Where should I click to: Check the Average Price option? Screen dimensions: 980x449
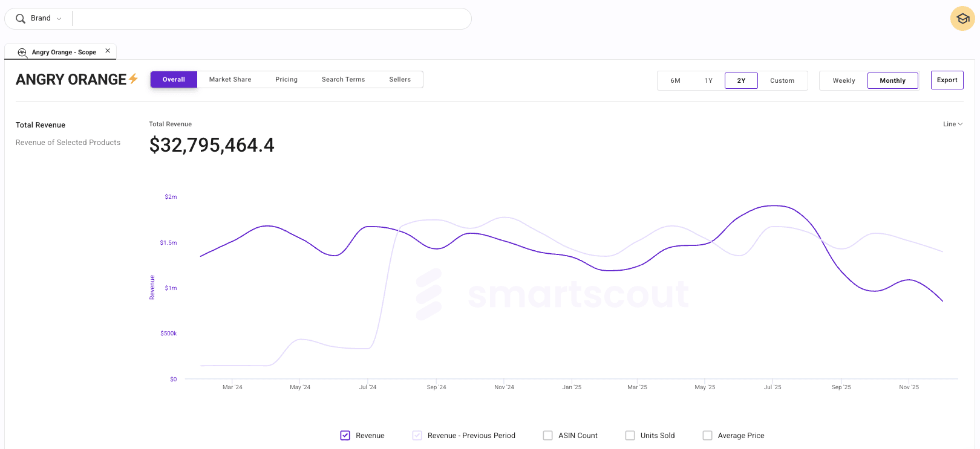tap(707, 435)
